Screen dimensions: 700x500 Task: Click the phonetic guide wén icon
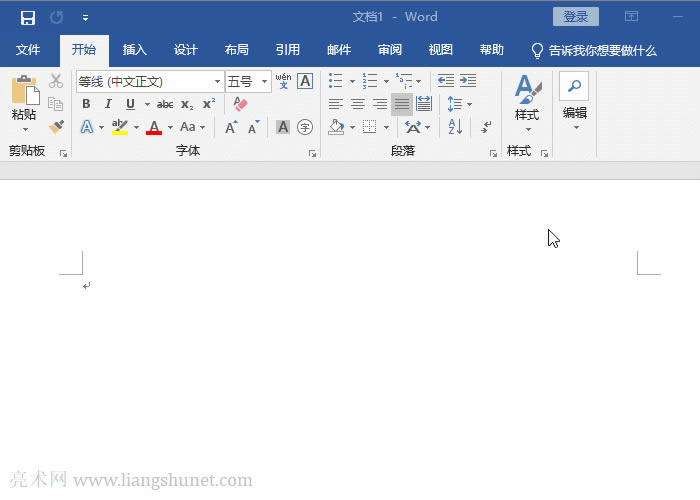pos(283,81)
